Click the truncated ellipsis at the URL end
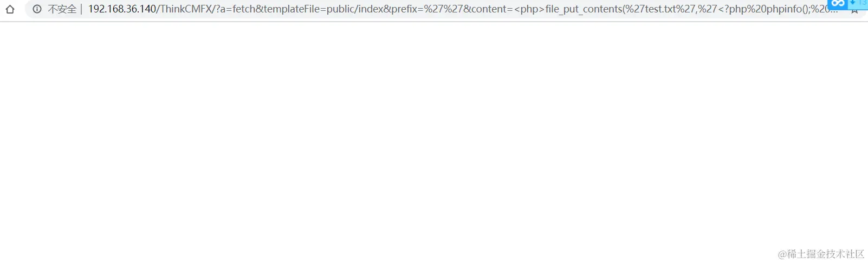868x263 pixels. pos(833,12)
